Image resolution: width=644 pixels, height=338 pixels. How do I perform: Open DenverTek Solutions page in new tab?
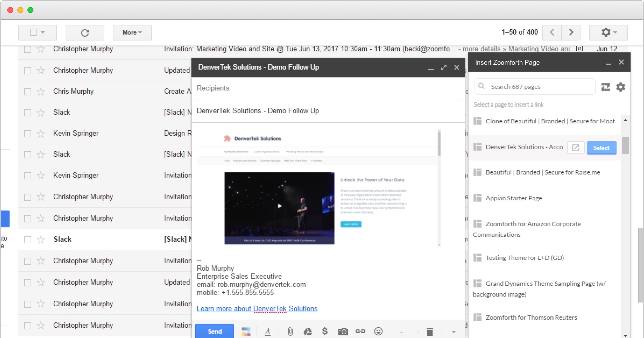click(576, 148)
